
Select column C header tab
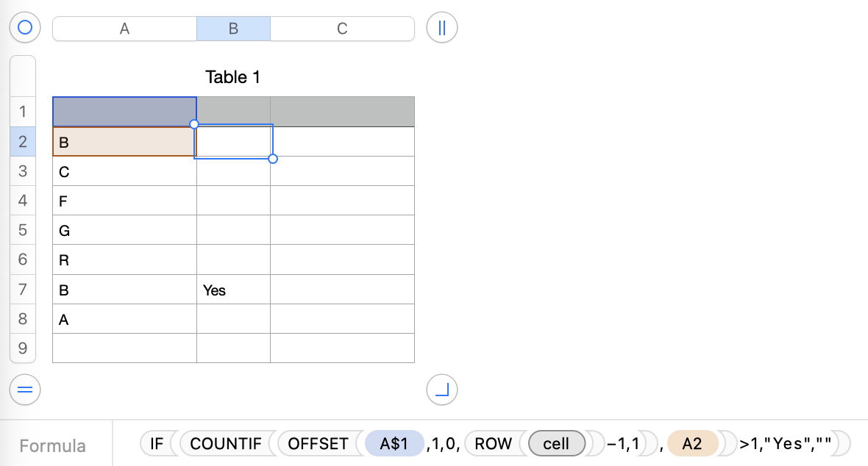(x=342, y=29)
